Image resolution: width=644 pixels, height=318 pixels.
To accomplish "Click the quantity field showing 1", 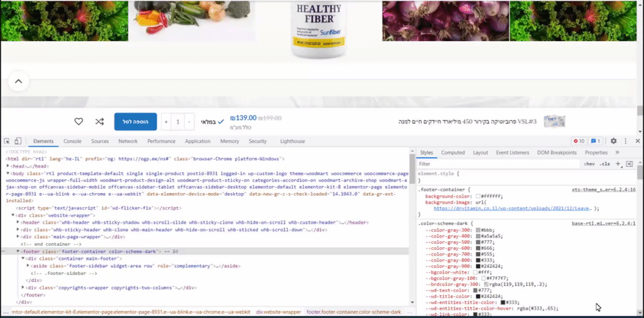I will 178,122.
